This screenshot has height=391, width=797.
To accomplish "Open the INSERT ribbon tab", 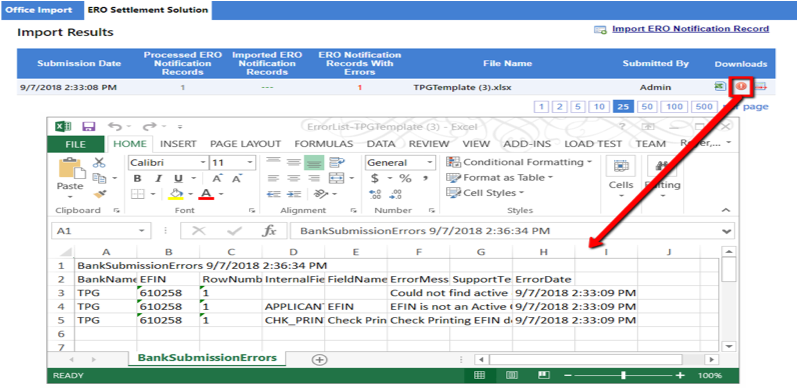I will pos(178,144).
